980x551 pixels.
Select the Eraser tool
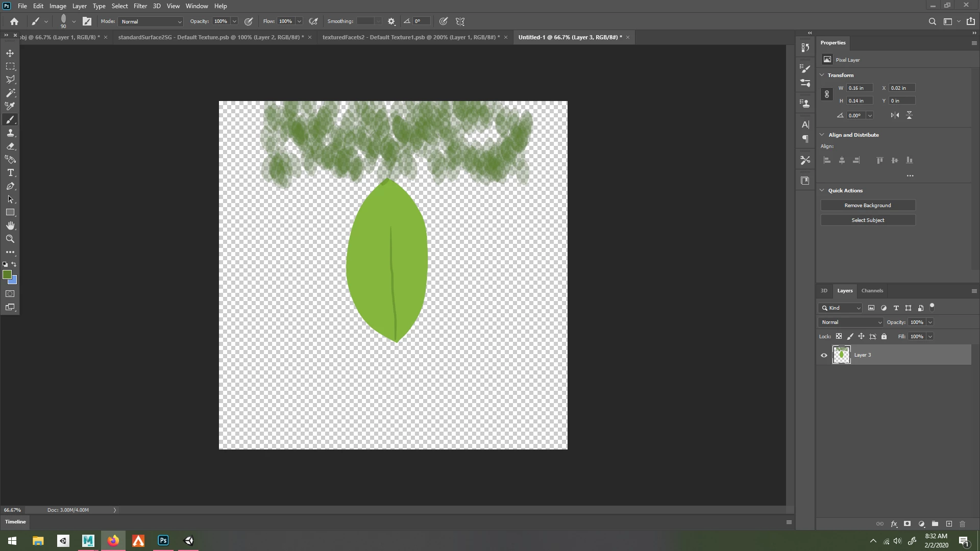pos(10,146)
